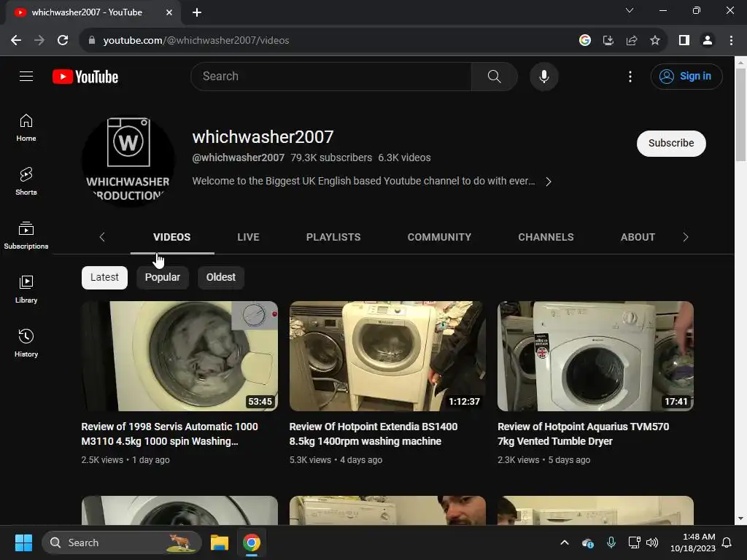This screenshot has height=560, width=747.
Task: Open Review Of Hotpoint Extendia BS1400 title
Action: 373,434
